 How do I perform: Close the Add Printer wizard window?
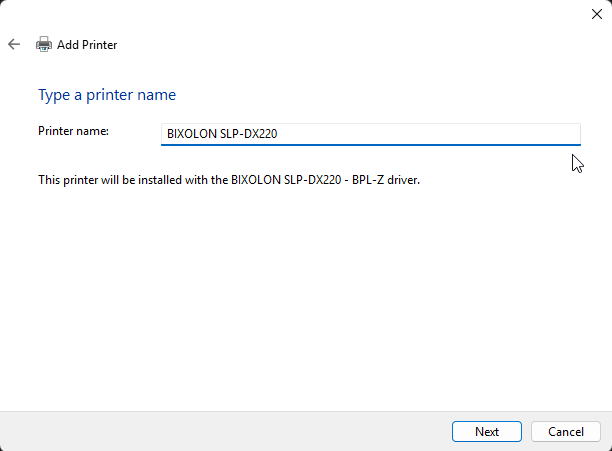click(x=596, y=14)
